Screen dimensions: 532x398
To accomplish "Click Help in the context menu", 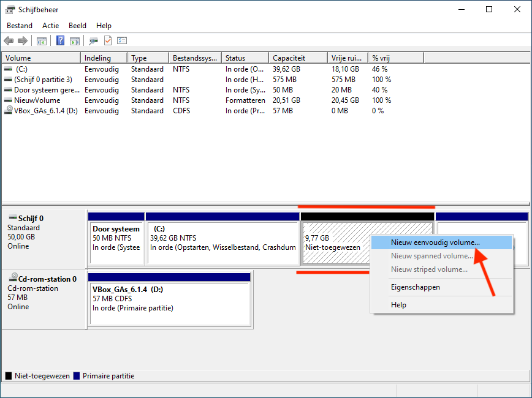I will point(398,305).
